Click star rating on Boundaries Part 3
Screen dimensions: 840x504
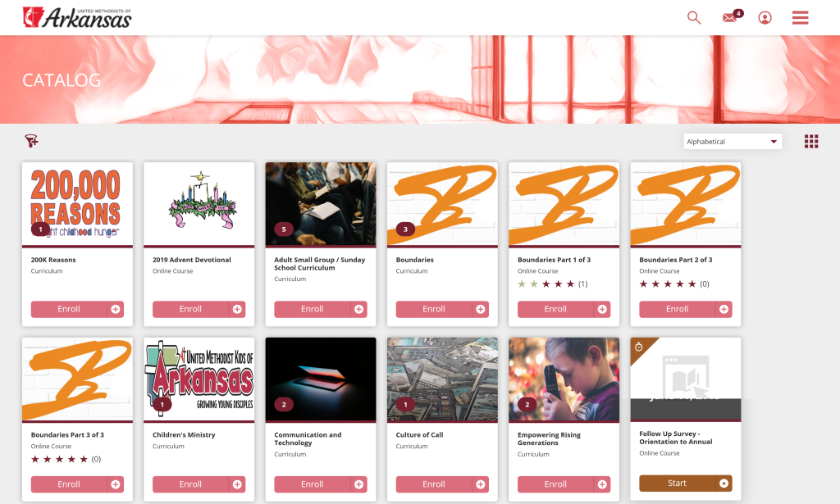(59, 459)
